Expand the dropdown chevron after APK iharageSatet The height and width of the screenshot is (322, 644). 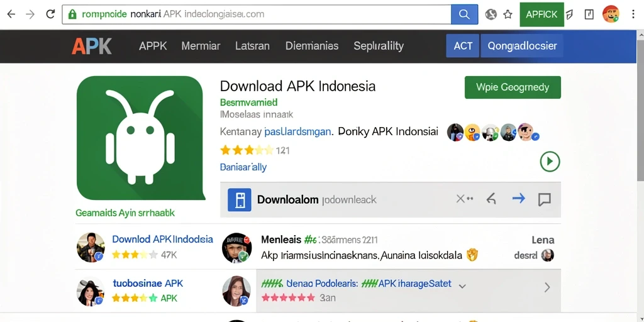tap(462, 286)
